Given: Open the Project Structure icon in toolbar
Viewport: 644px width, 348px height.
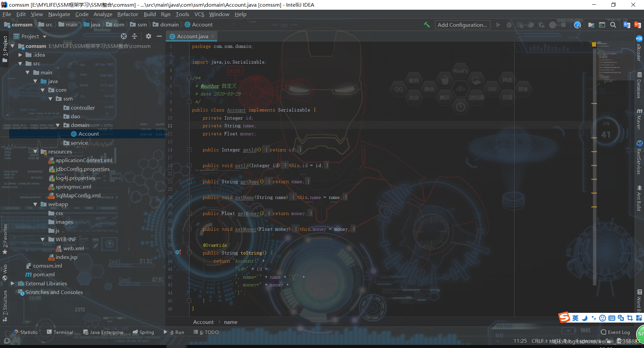Looking at the screenshot, I should click(591, 25).
